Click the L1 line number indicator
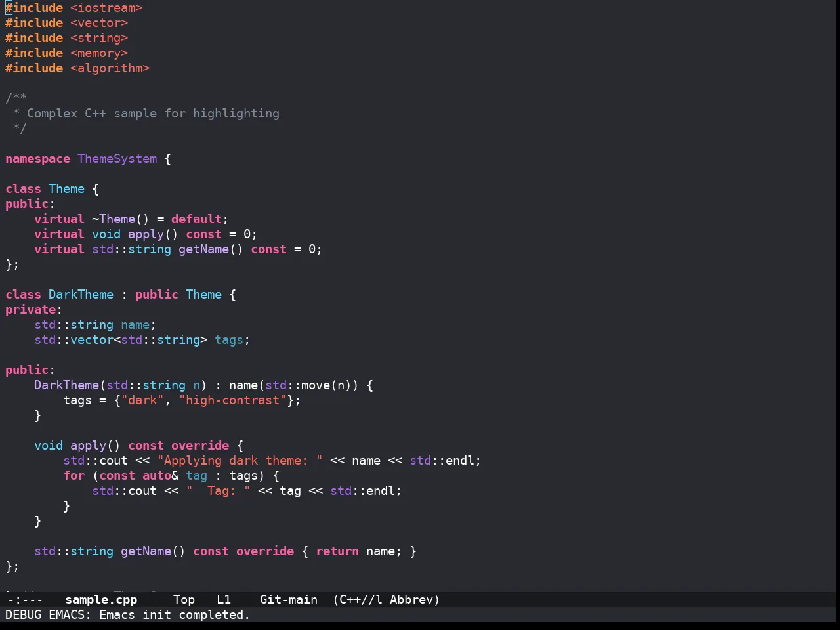This screenshot has height=630, width=840. pyautogui.click(x=224, y=599)
